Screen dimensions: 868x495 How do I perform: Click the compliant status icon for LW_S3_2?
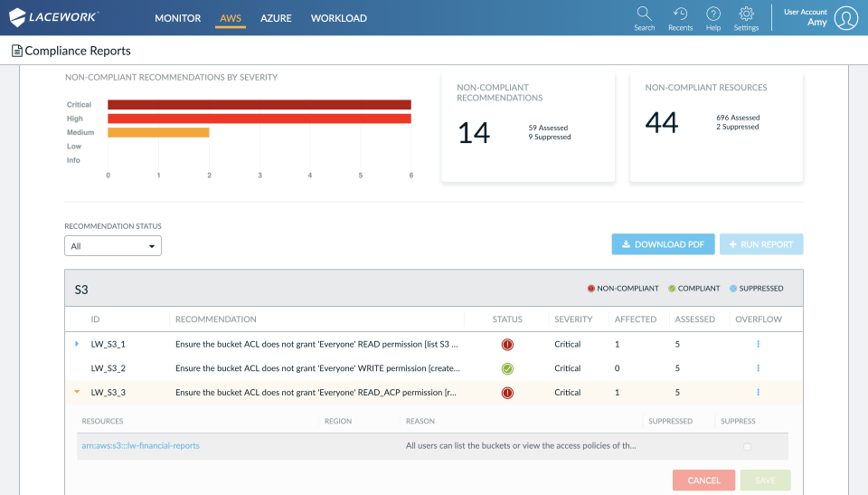[507, 368]
